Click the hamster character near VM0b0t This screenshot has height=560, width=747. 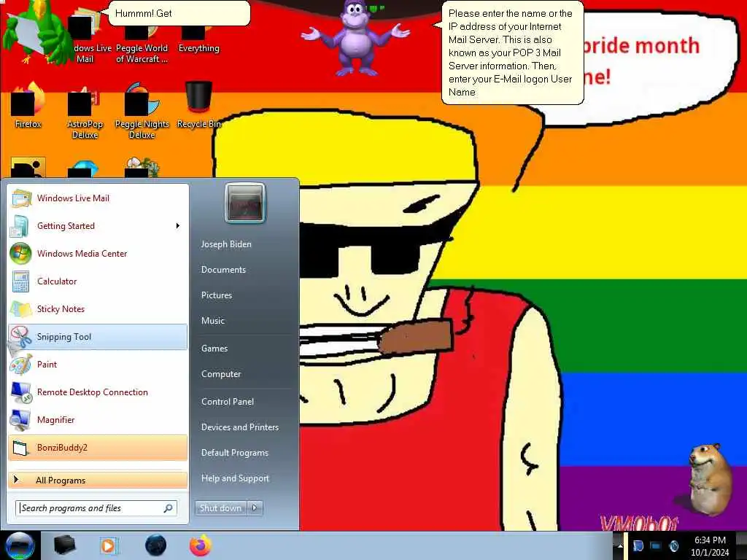pyautogui.click(x=710, y=480)
